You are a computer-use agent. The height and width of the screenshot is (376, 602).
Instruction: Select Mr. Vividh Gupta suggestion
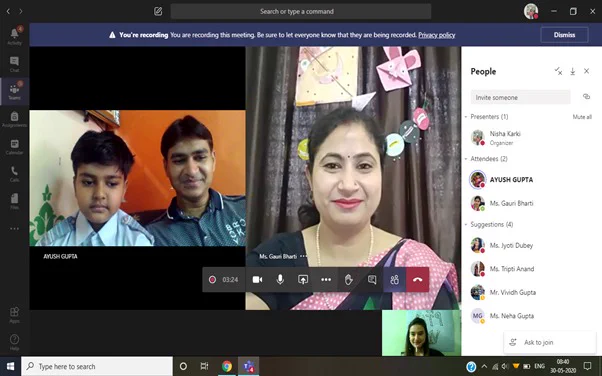point(531,292)
